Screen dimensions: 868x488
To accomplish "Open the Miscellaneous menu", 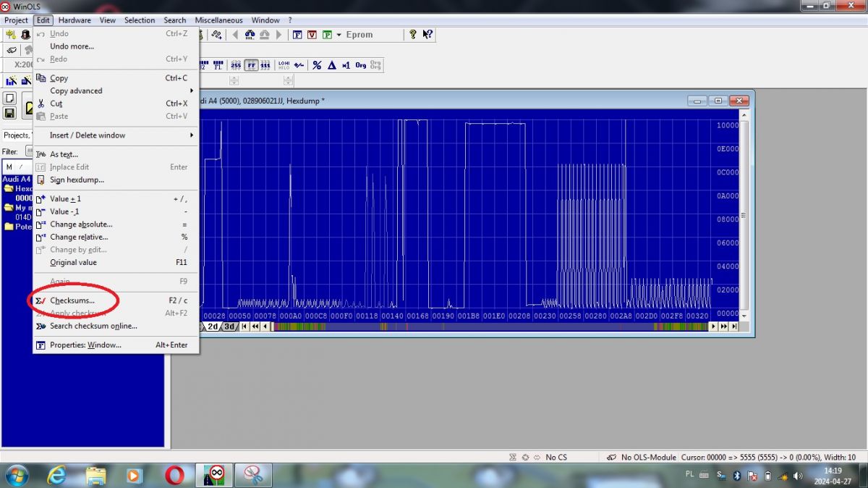I will point(219,20).
